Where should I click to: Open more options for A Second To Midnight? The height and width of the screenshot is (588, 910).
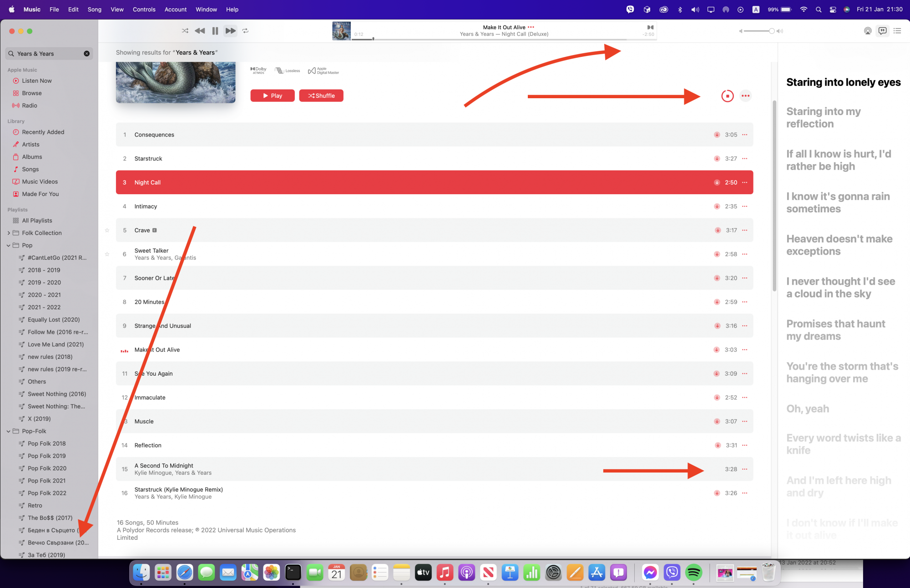[x=745, y=469]
